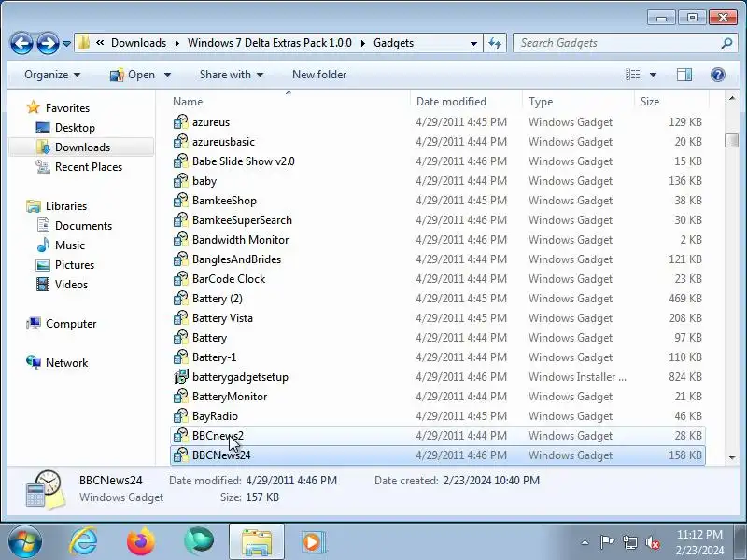Viewport: 747px width, 560px height.
Task: Select the azureusbasic gadget icon
Action: click(180, 142)
